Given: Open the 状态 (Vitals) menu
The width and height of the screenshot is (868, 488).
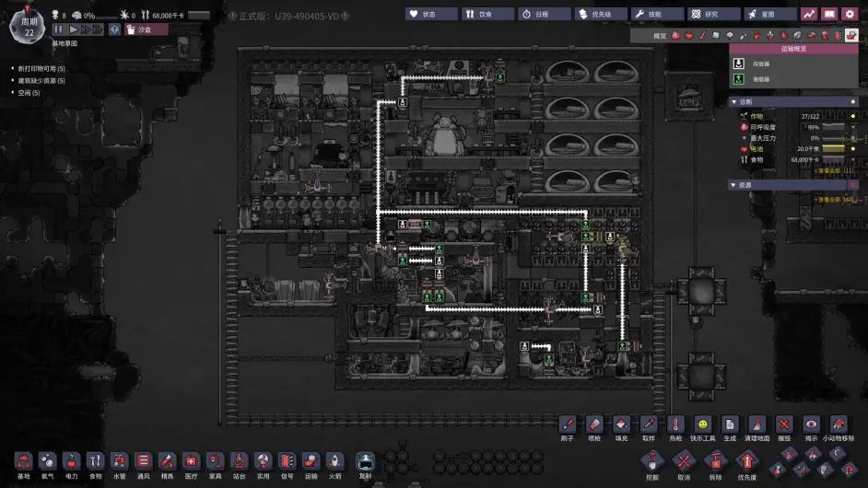Looking at the screenshot, I should point(431,15).
